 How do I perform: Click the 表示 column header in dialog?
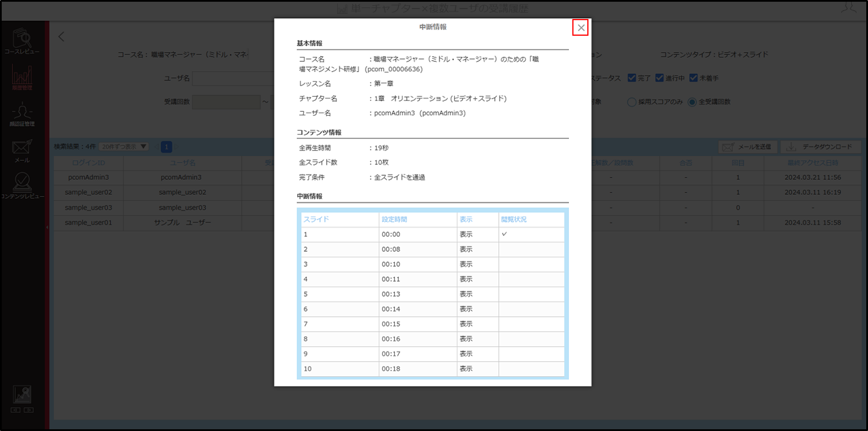coord(478,220)
